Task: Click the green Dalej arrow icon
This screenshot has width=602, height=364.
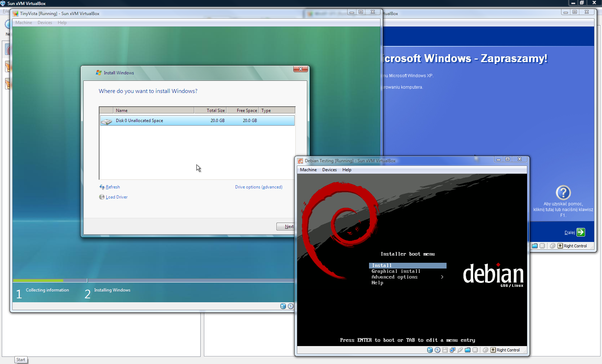Action: pyautogui.click(x=581, y=232)
